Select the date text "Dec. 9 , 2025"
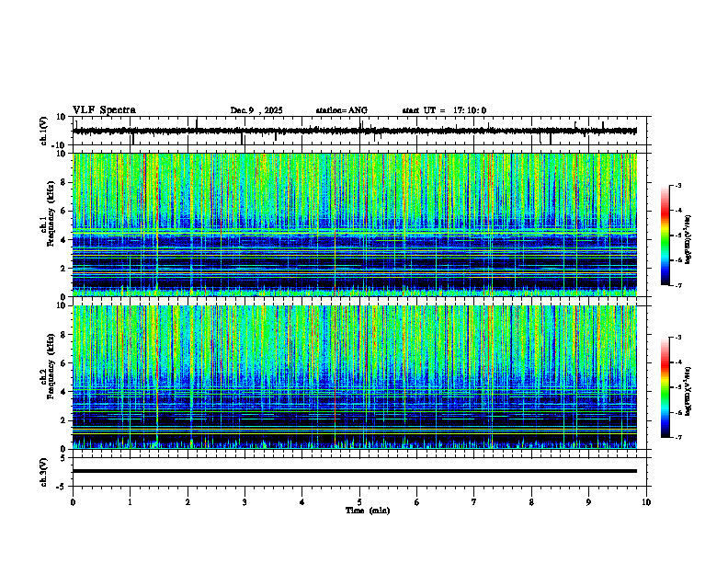Image resolution: width=728 pixels, height=563 pixels. [256, 110]
